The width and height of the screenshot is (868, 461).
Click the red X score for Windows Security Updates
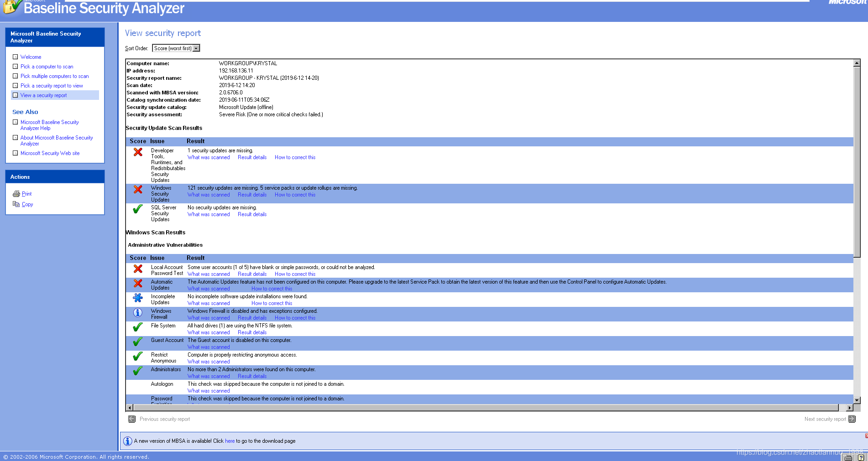138,189
